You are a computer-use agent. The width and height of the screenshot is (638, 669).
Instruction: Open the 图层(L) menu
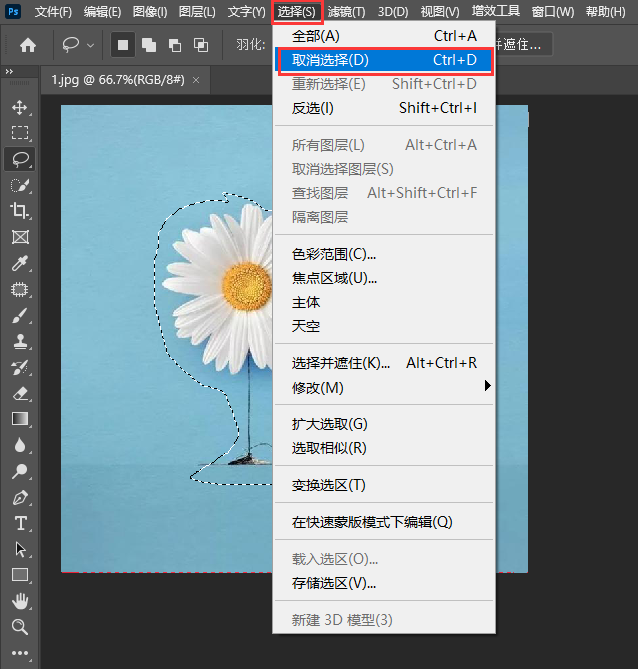click(x=197, y=12)
